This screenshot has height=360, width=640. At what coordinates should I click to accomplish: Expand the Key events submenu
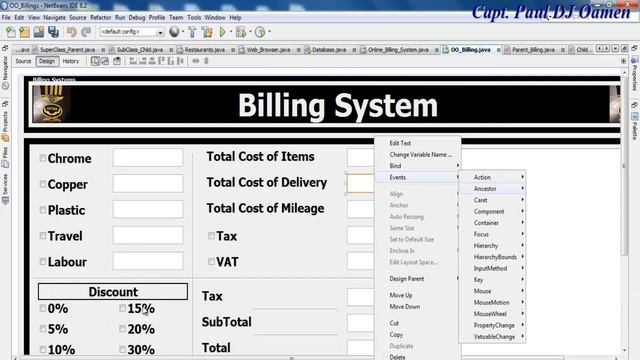(x=493, y=280)
